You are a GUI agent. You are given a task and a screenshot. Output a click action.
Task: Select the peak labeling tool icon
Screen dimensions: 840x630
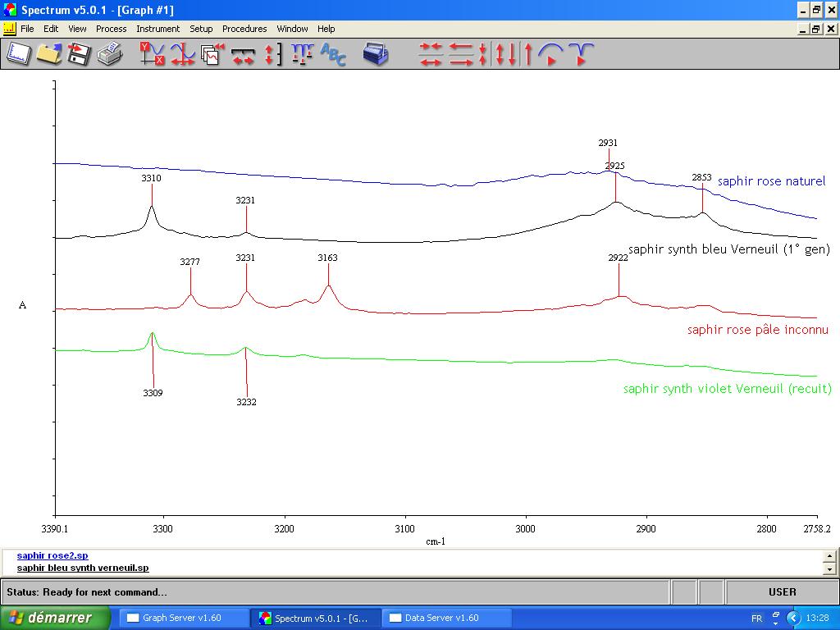tap(303, 54)
